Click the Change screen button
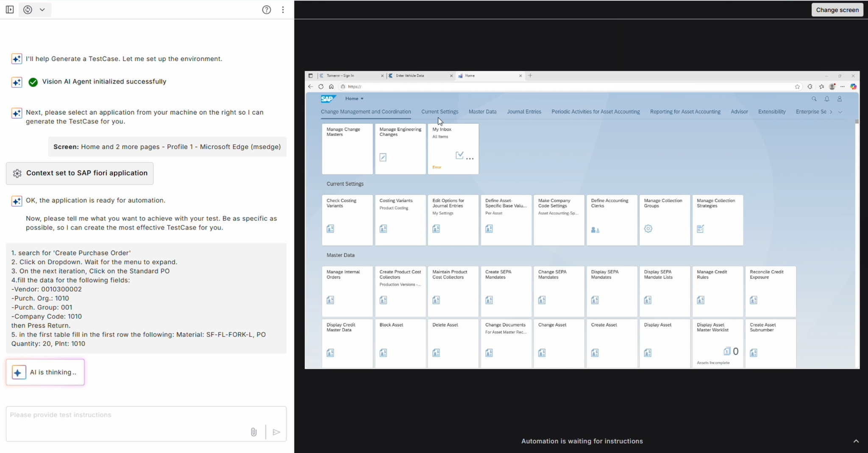868x453 pixels. 837,9
